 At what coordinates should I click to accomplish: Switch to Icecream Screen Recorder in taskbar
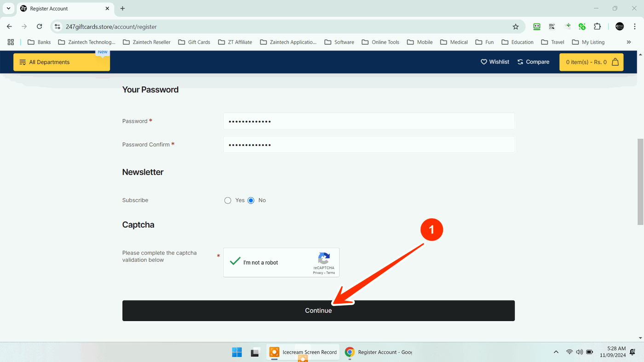coord(303,352)
